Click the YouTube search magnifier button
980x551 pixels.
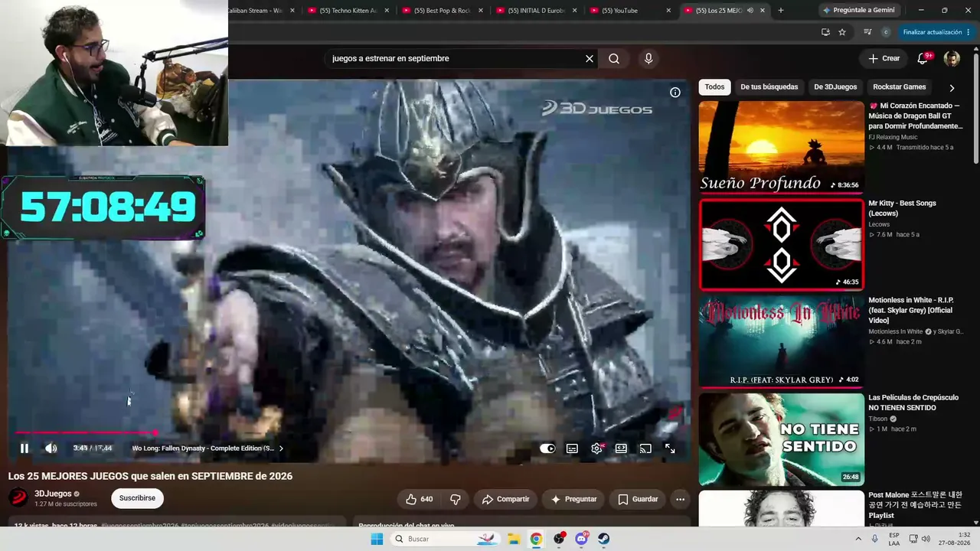(614, 58)
